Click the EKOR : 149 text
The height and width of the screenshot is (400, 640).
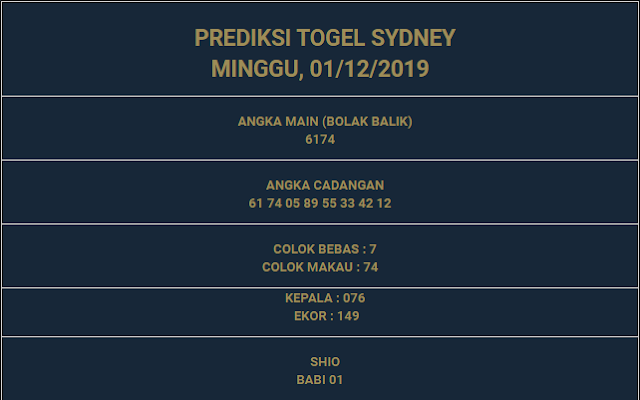coord(327,316)
